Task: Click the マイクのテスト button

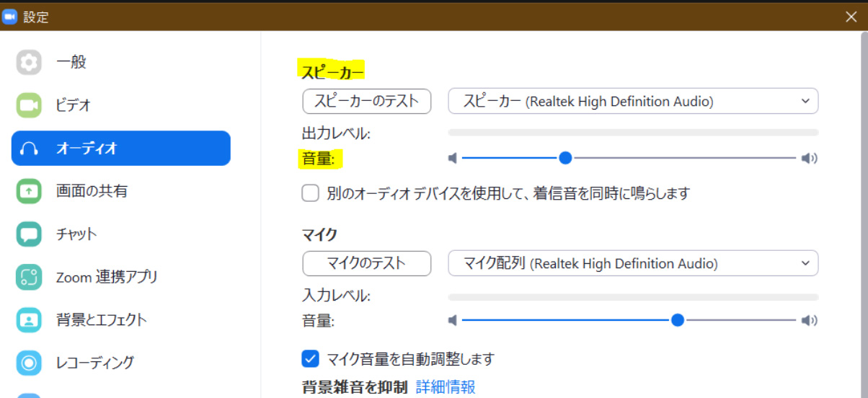Action: click(367, 263)
